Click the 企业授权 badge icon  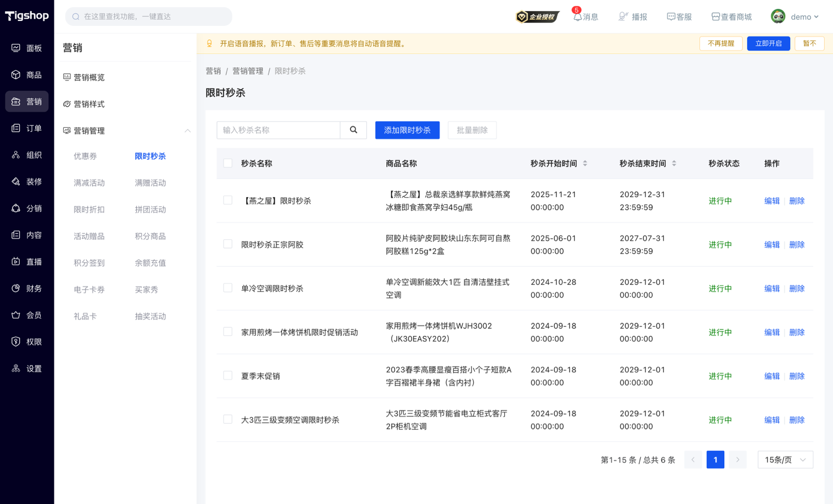(537, 16)
